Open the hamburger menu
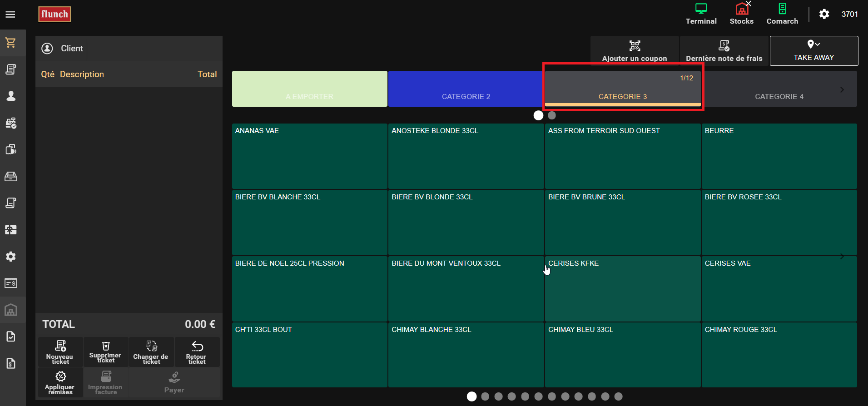 (x=10, y=15)
